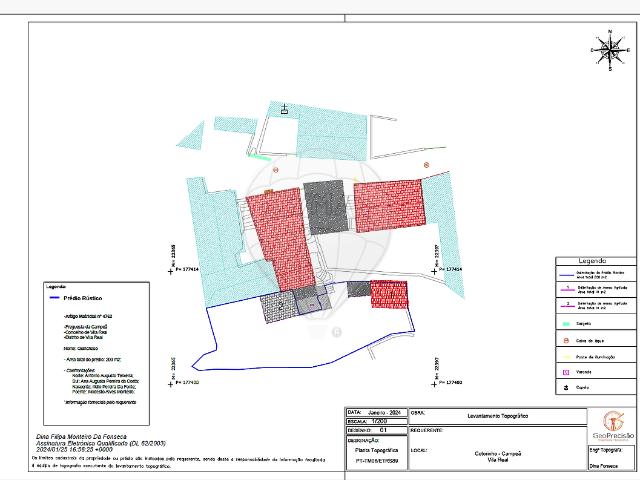The width and height of the screenshot is (640, 480).
Task: Click the first pink delimitation line in legend
Action: pos(567,290)
